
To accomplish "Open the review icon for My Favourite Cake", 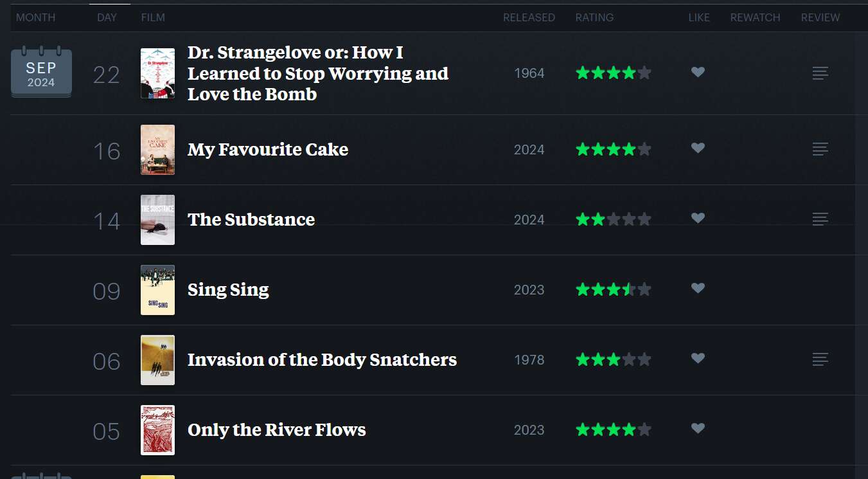I will (820, 149).
